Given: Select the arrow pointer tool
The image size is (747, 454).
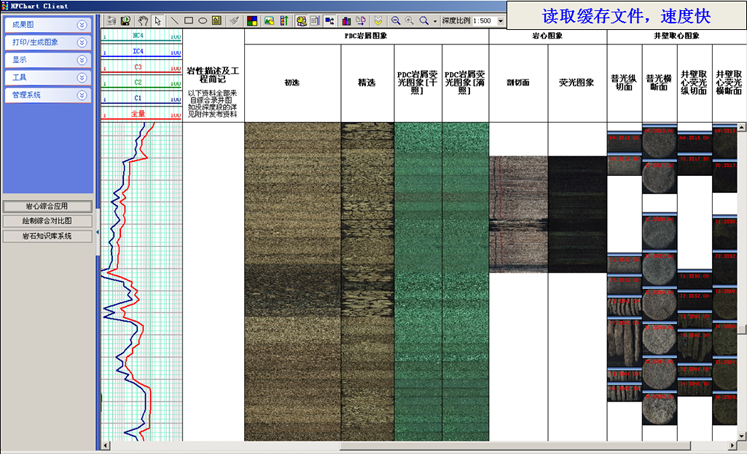Looking at the screenshot, I should [157, 20].
